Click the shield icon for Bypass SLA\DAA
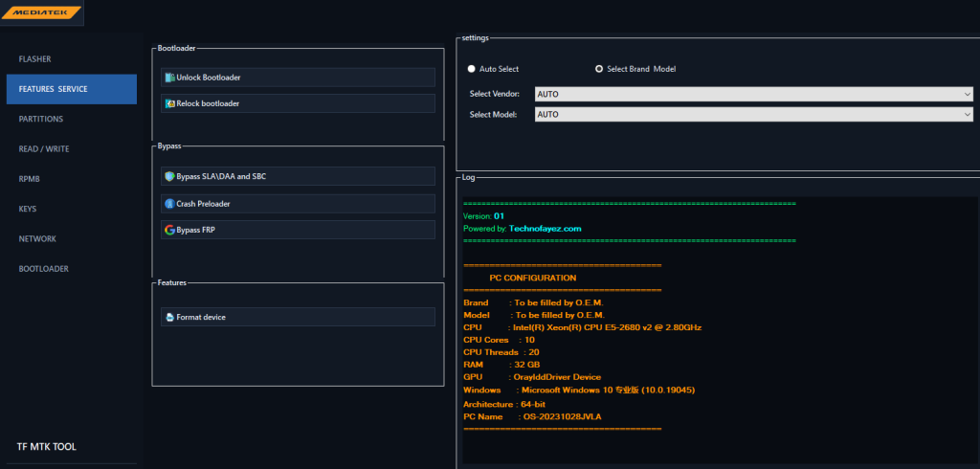This screenshot has width=980, height=469. tap(169, 176)
